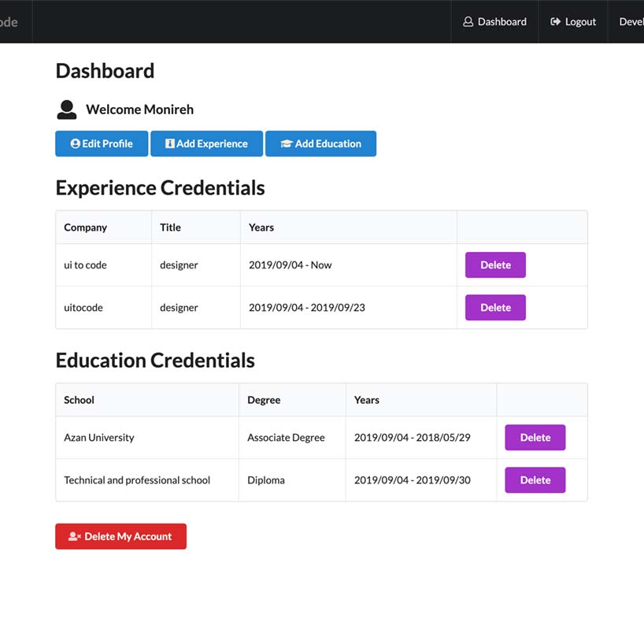Delete the "ui to code" experience entry

click(x=495, y=265)
